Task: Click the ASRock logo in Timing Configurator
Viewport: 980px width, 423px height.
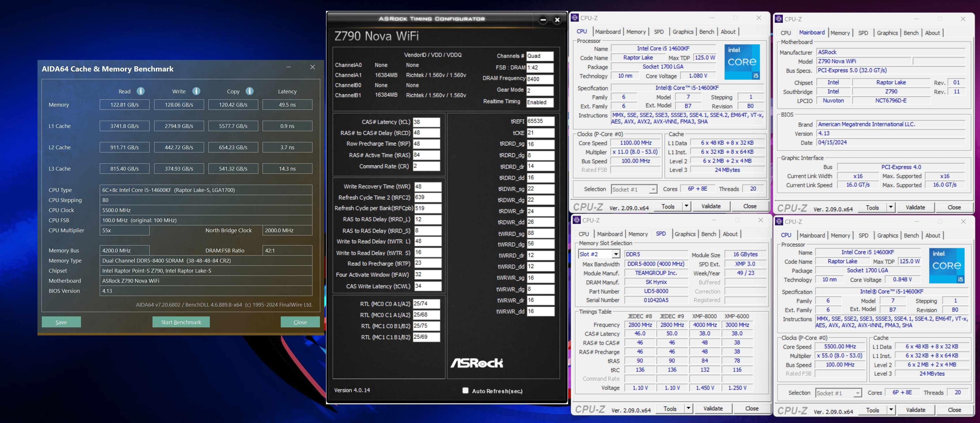Action: [477, 363]
